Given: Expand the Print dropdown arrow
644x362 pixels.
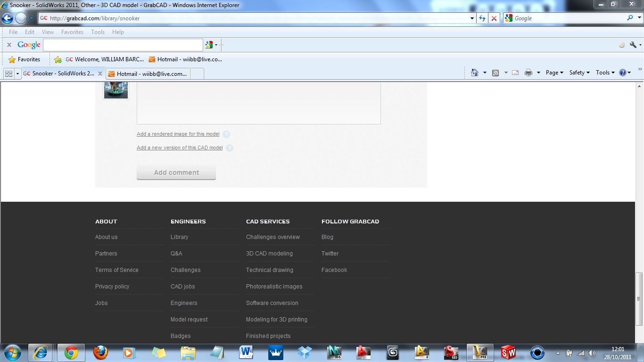Looking at the screenshot, I should [538, 73].
